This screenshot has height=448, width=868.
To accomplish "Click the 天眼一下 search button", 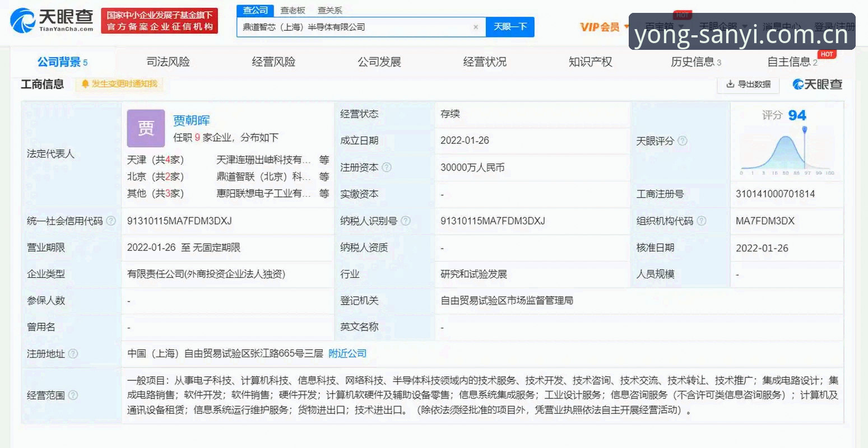I will click(510, 27).
